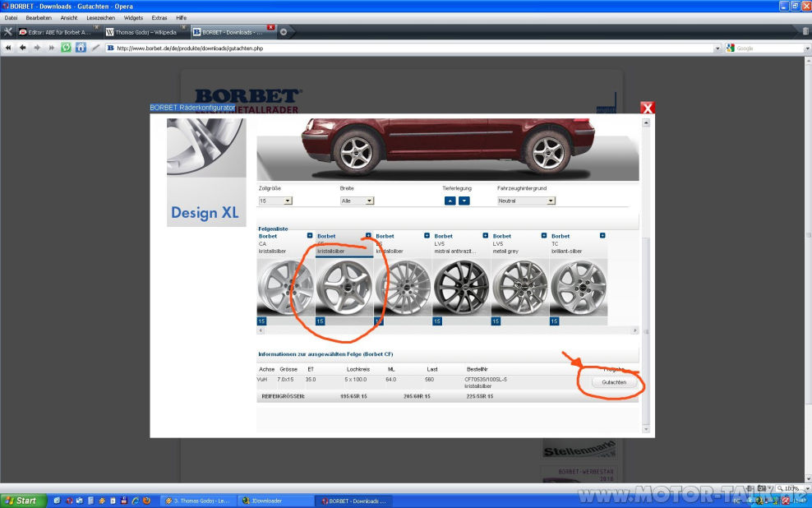Switch to BORBET Downloads taskbar item
The height and width of the screenshot is (508, 812).
(353, 501)
